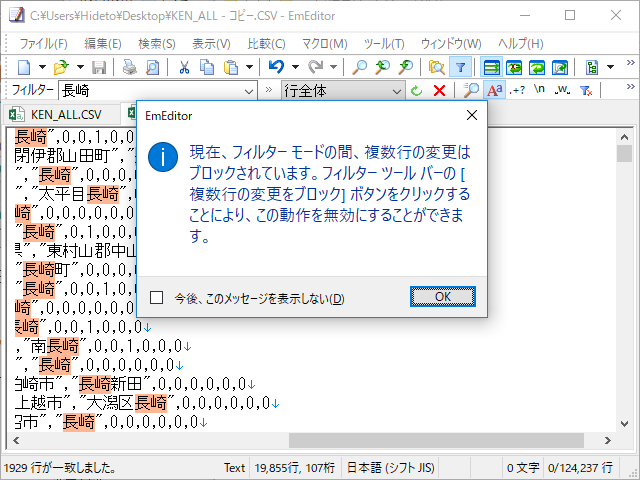
Task: Open the ウィンドウ(W) menu
Action: tap(451, 44)
